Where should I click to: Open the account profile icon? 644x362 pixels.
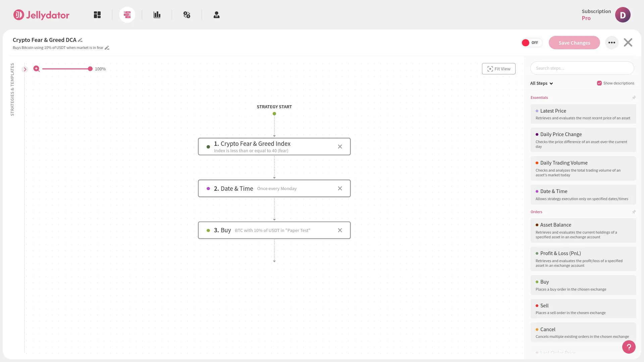click(x=216, y=15)
